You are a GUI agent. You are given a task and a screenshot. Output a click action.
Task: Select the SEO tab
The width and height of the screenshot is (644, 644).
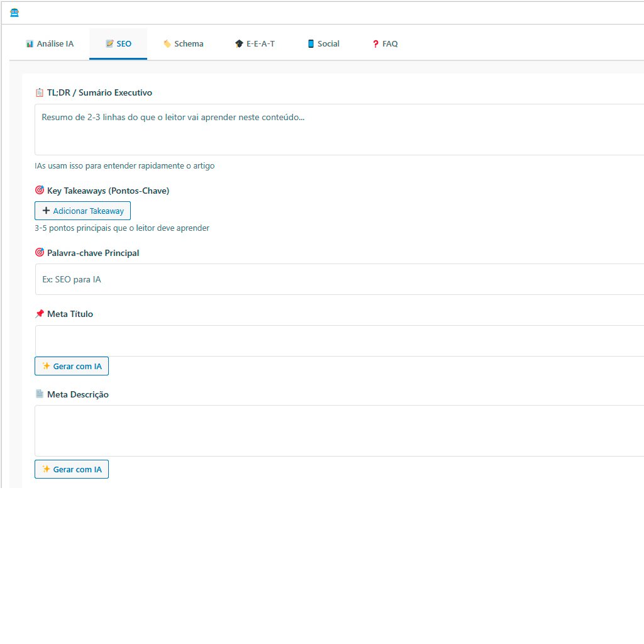click(x=118, y=44)
